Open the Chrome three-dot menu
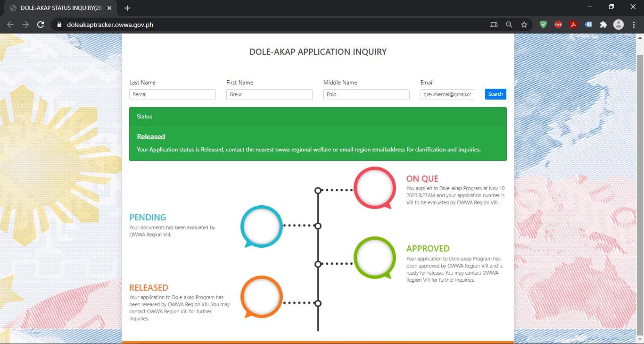 [634, 25]
